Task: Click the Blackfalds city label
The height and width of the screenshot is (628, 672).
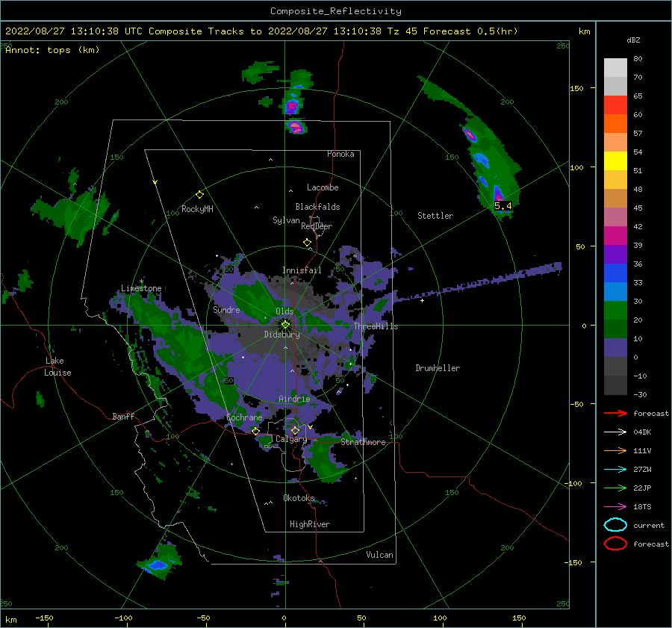Action: pos(317,207)
